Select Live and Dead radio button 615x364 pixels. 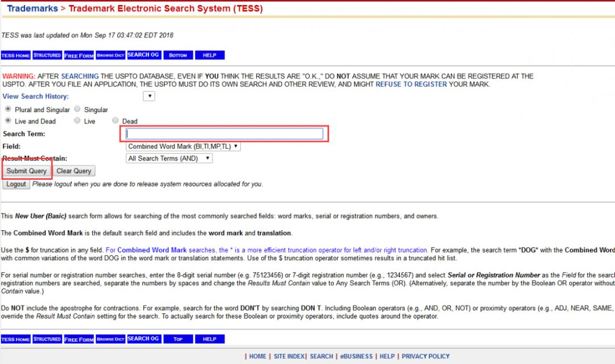click(8, 120)
